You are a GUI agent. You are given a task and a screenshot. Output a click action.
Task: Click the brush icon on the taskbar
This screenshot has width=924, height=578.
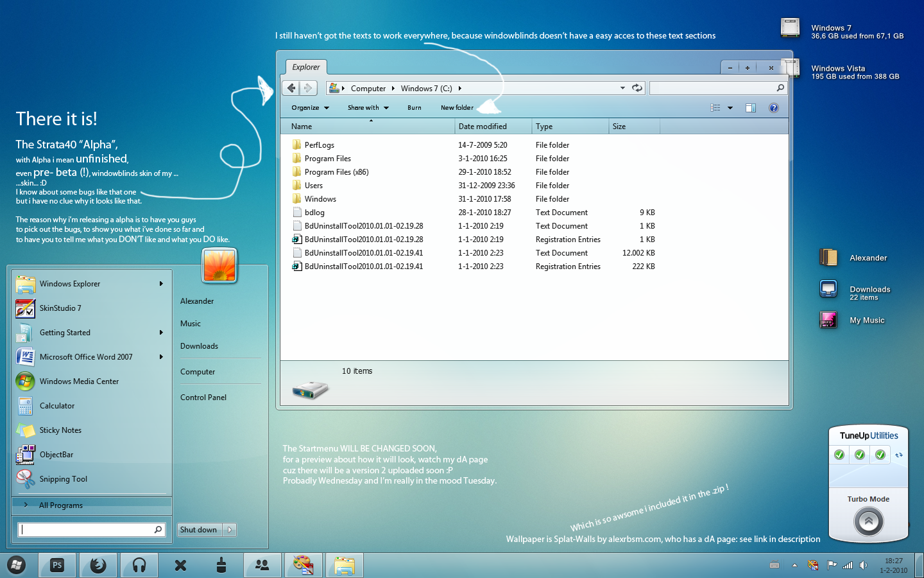coord(221,565)
